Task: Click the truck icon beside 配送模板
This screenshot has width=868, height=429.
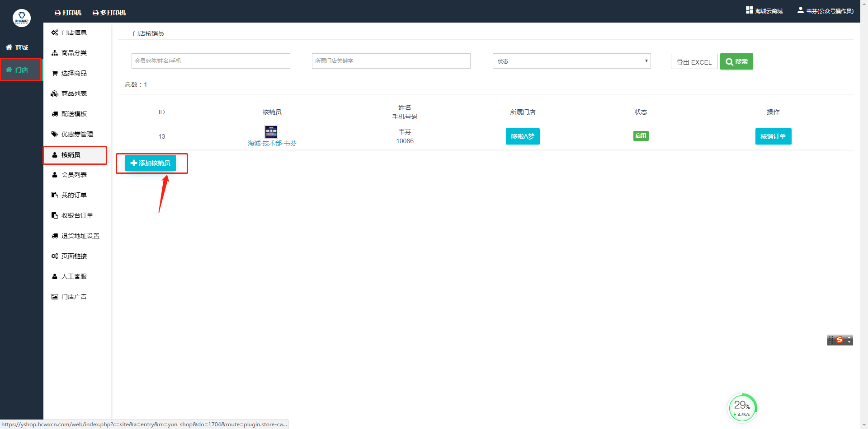Action: (x=55, y=114)
